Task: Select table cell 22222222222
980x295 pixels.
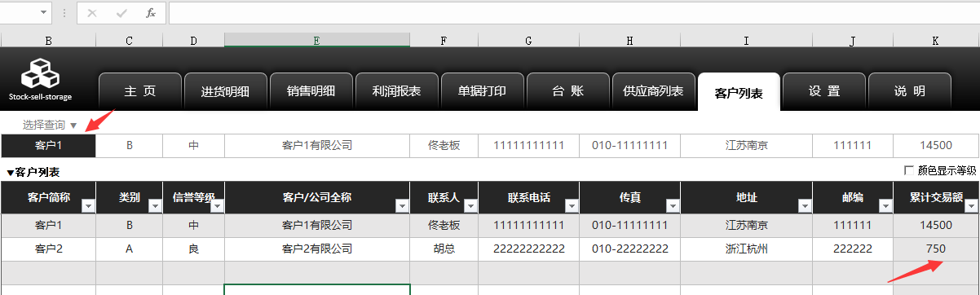Action: point(528,249)
